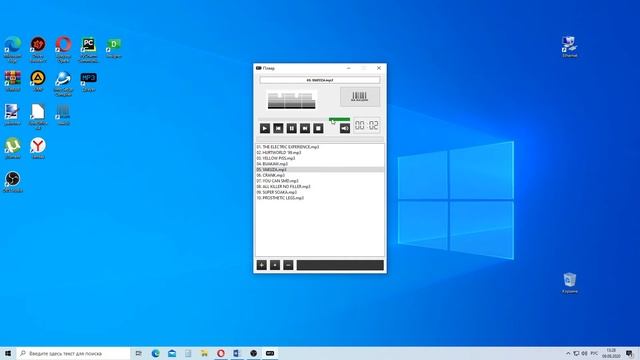Screen dimensions: 640x360
Task: Click the barcode-style button at top right
Action: pos(360,97)
